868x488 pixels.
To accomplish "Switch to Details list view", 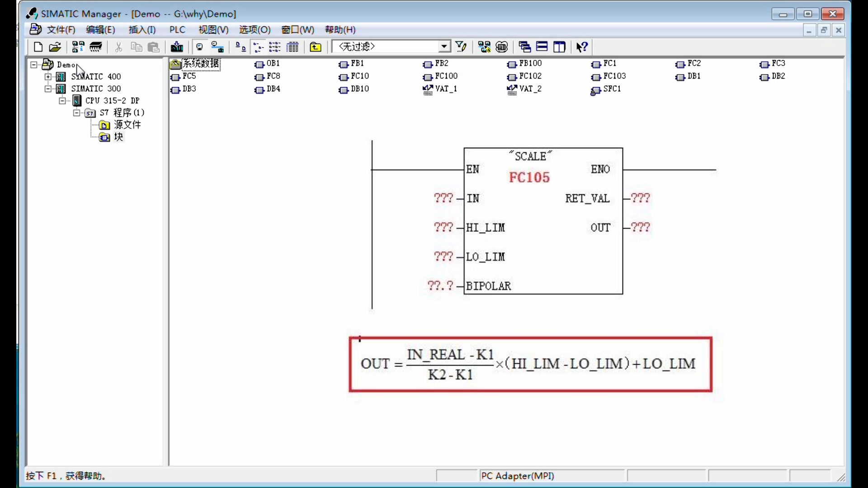I will coord(292,47).
